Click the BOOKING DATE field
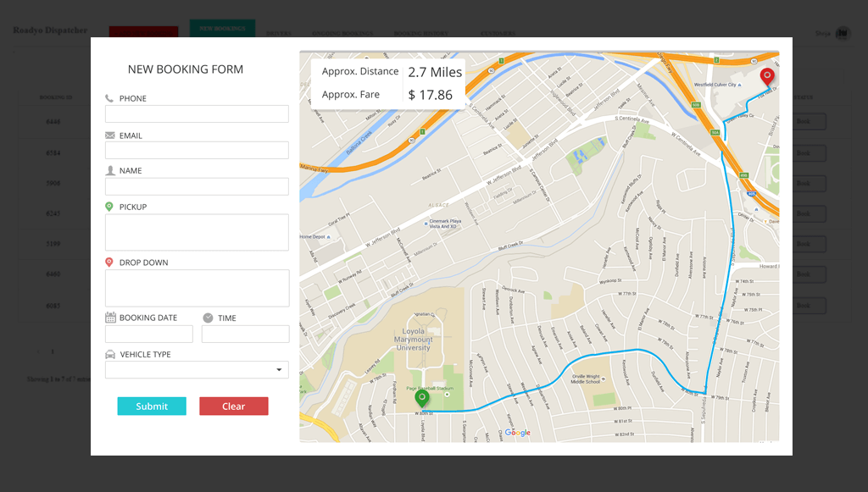The width and height of the screenshot is (868, 492). [149, 334]
